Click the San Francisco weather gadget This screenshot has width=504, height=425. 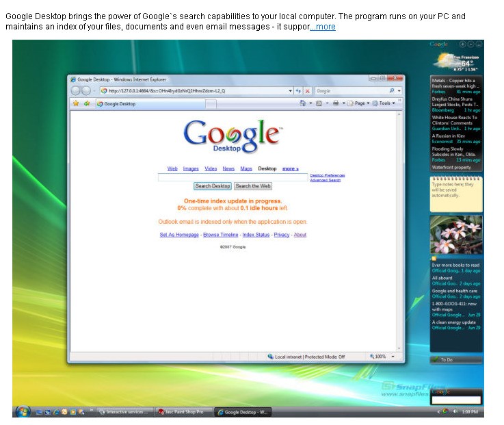[456, 62]
